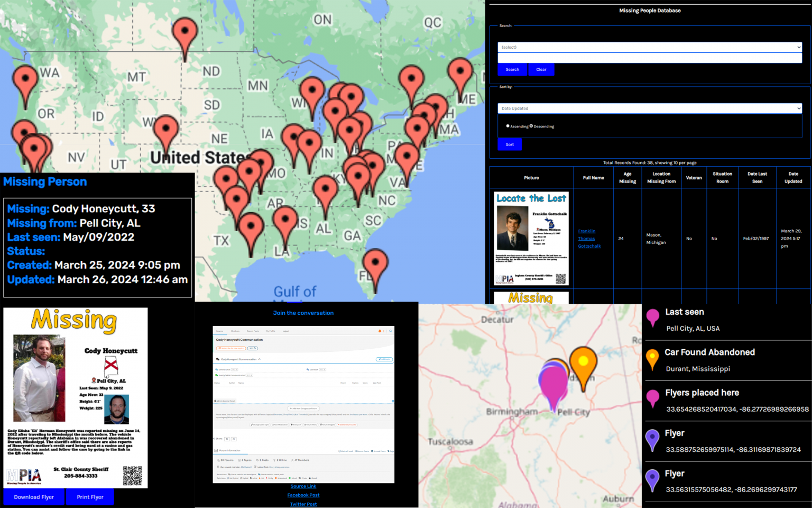Collapse the Cody Honeycutt Communcation category

[x=260, y=359]
